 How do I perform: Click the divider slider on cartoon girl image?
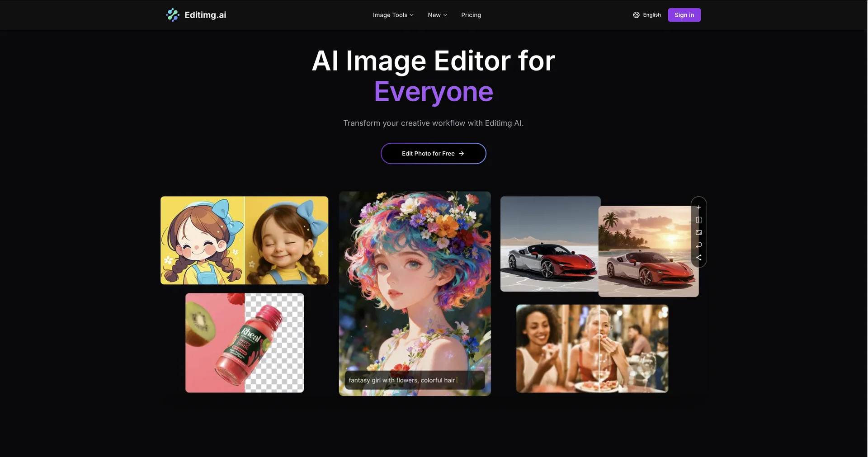pyautogui.click(x=244, y=240)
